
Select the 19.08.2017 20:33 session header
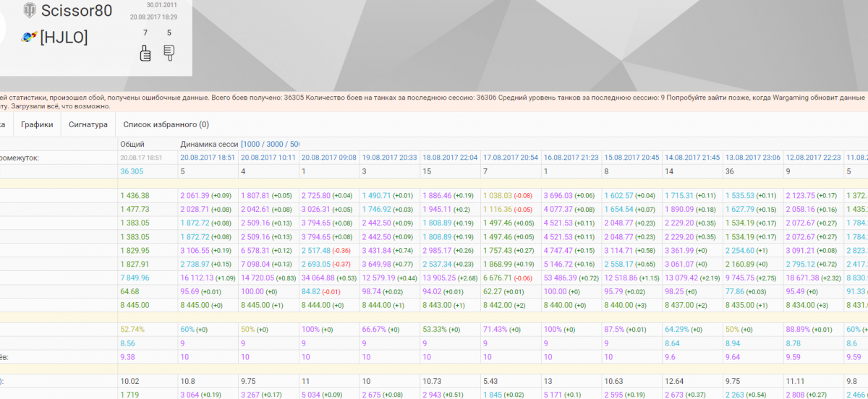tap(389, 157)
